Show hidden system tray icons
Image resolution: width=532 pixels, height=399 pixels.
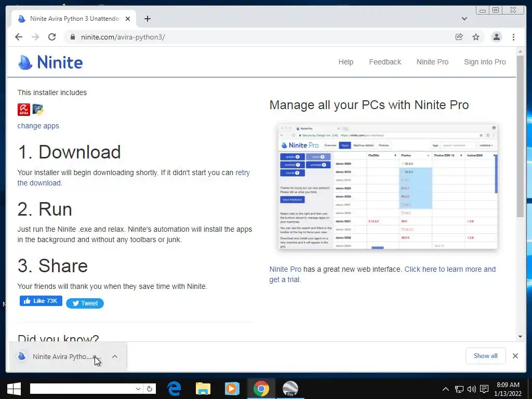(x=446, y=389)
